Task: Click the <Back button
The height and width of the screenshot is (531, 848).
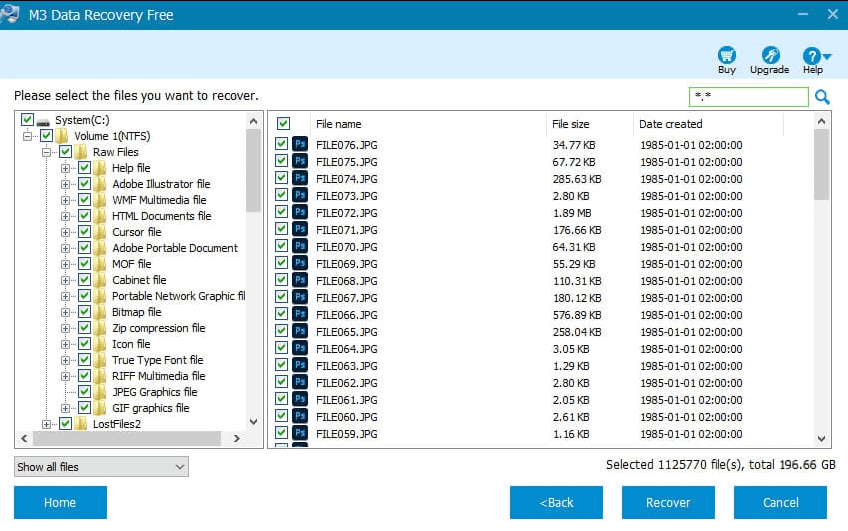Action: [556, 503]
